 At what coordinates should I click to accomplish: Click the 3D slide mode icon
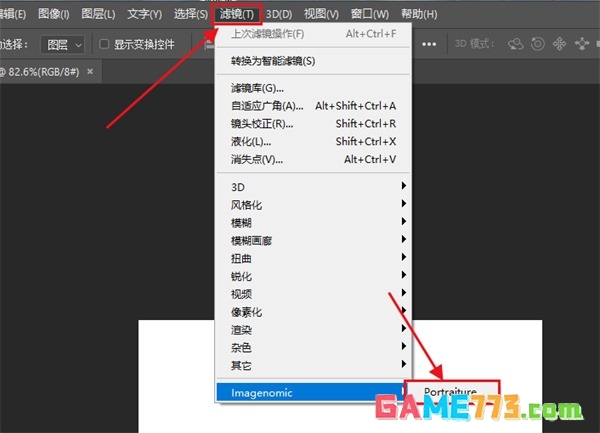[578, 45]
